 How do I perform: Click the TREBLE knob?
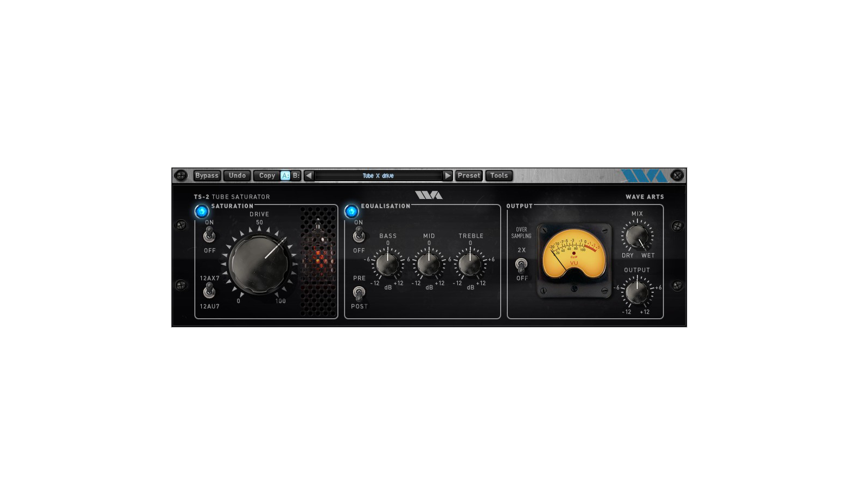pyautogui.click(x=470, y=264)
